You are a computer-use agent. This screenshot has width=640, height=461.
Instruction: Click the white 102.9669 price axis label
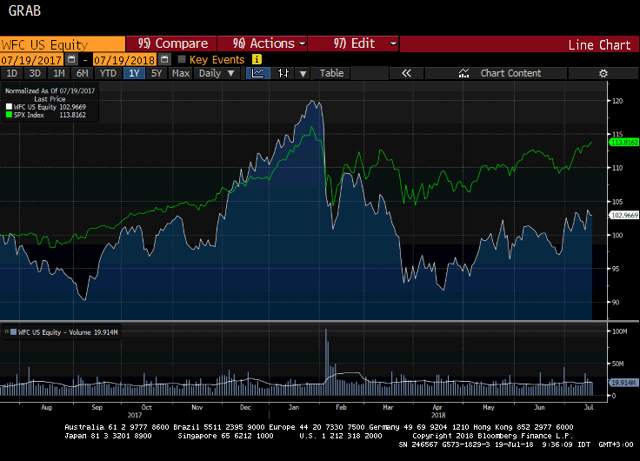(x=624, y=215)
